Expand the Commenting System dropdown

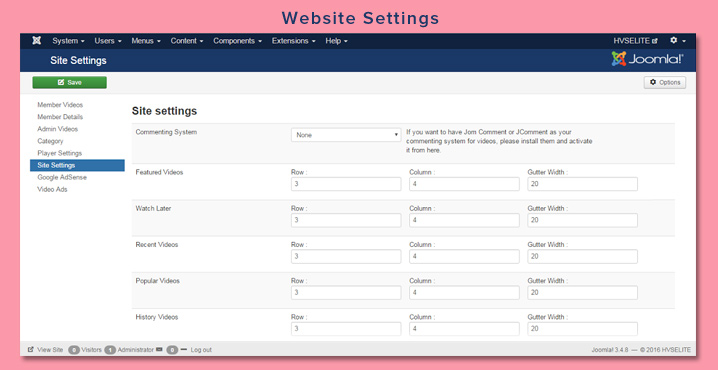click(x=346, y=135)
